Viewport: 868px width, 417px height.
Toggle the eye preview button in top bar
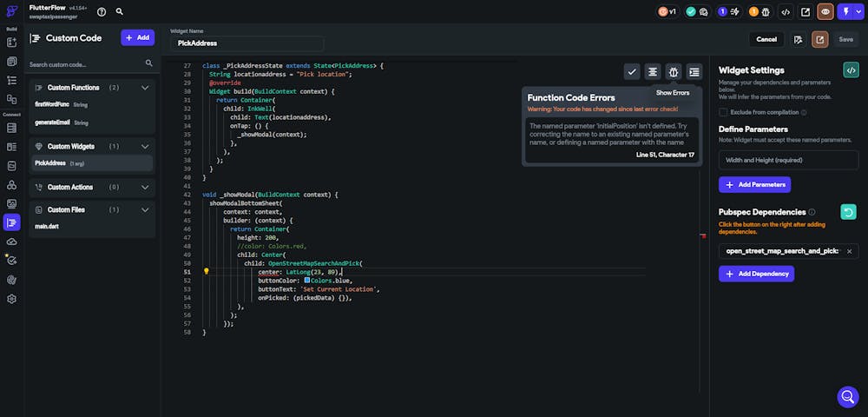[x=825, y=12]
